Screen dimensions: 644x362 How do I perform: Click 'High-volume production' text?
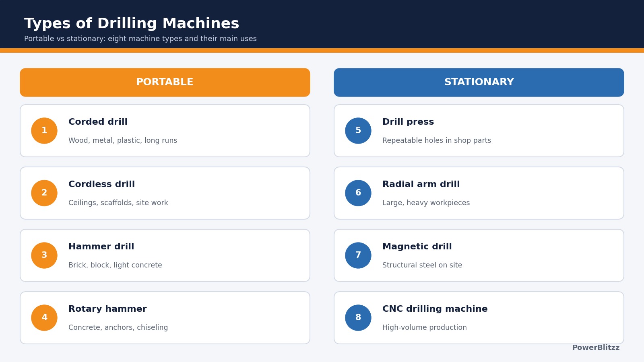coord(425,328)
